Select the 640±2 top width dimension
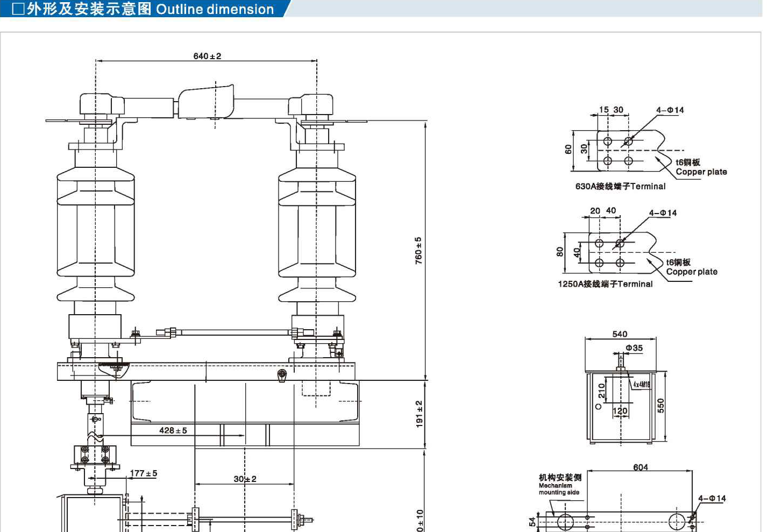This screenshot has width=768, height=532. pyautogui.click(x=207, y=56)
